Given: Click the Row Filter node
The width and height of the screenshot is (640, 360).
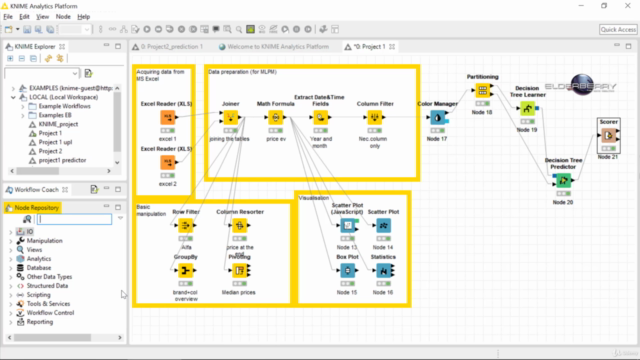Looking at the screenshot, I should tap(186, 225).
